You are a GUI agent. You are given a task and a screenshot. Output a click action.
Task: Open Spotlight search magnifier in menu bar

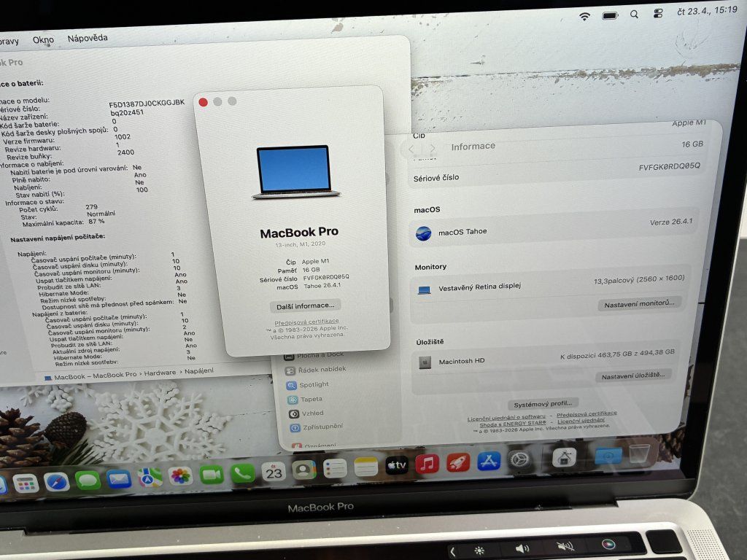pos(634,15)
